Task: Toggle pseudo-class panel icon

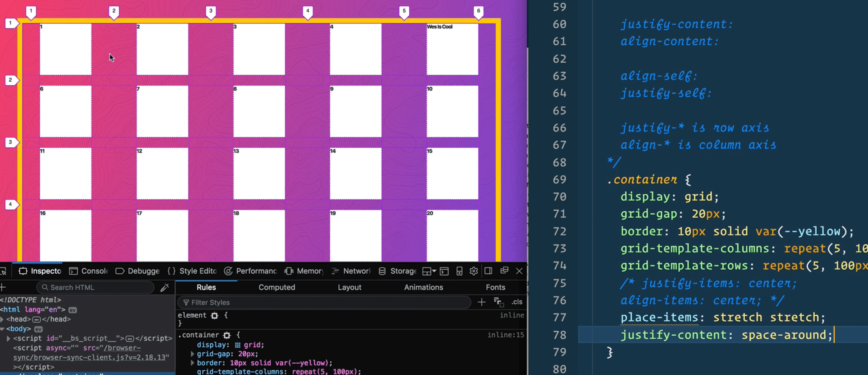Action: (499, 302)
